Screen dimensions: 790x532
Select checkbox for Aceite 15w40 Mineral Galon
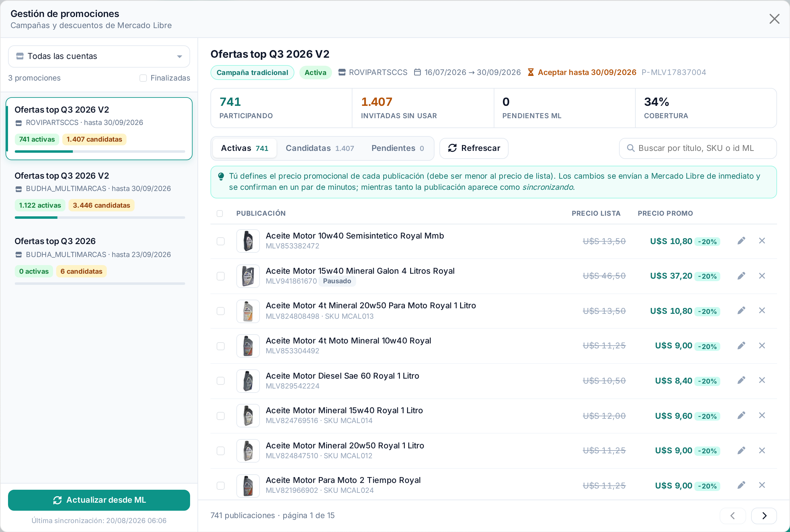(220, 276)
